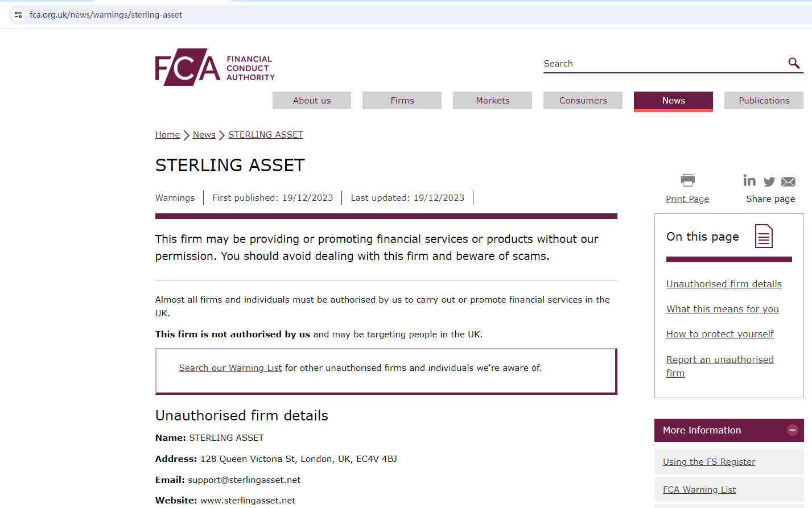Image resolution: width=812 pixels, height=508 pixels.
Task: Open How to protect yourself link
Action: pos(720,334)
